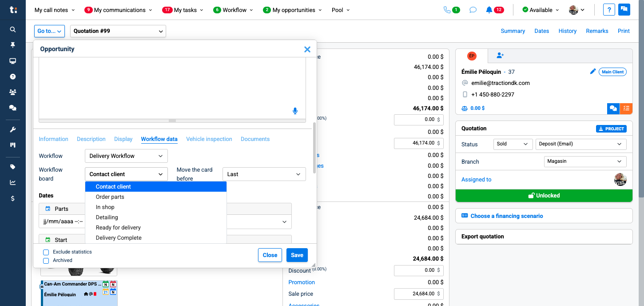Open the Choose a financing scenario link
The width and height of the screenshot is (644, 306).
(506, 216)
